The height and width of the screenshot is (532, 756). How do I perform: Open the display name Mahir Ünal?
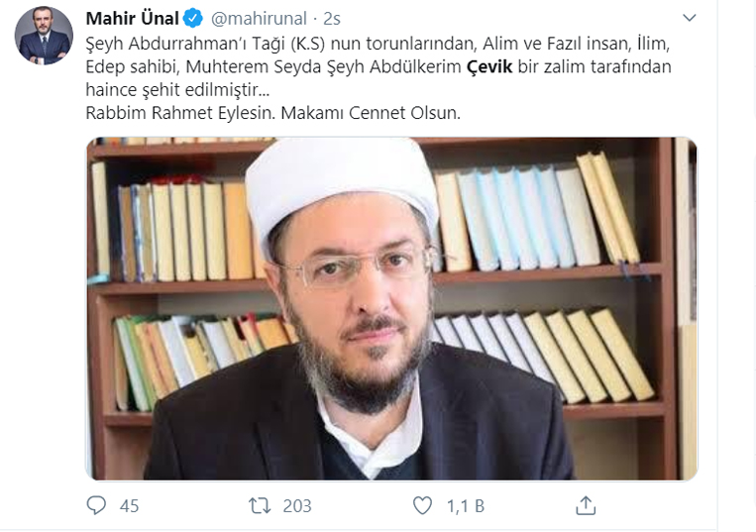point(132,18)
